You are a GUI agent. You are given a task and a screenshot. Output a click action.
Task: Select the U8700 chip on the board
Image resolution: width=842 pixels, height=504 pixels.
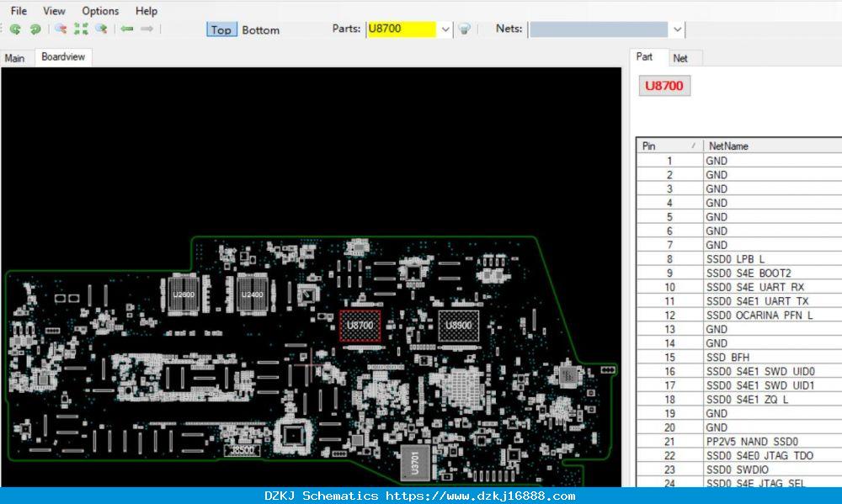pyautogui.click(x=360, y=326)
